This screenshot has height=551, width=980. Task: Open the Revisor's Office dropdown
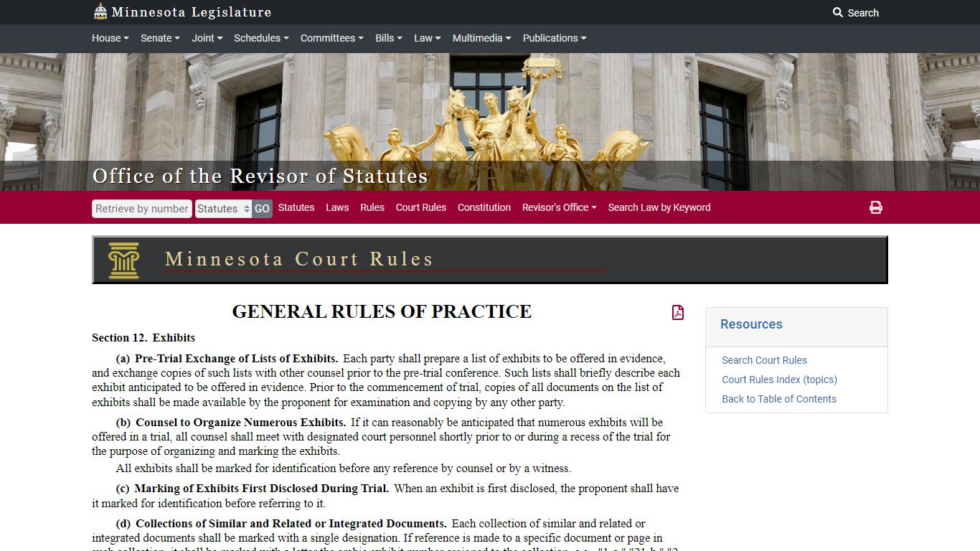(560, 207)
